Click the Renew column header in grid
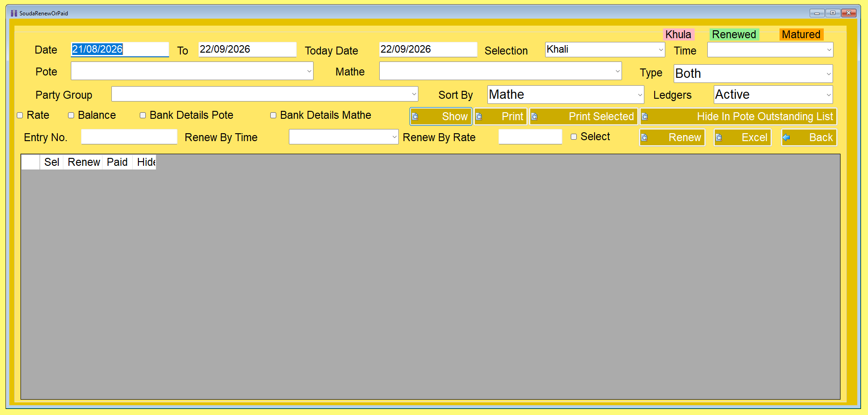The image size is (868, 415). click(x=84, y=162)
